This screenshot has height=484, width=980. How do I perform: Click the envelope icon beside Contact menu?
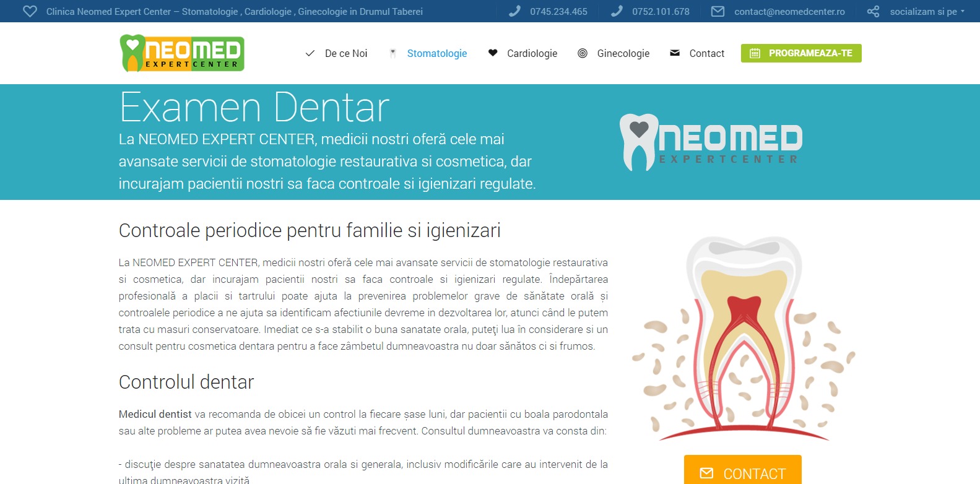675,53
